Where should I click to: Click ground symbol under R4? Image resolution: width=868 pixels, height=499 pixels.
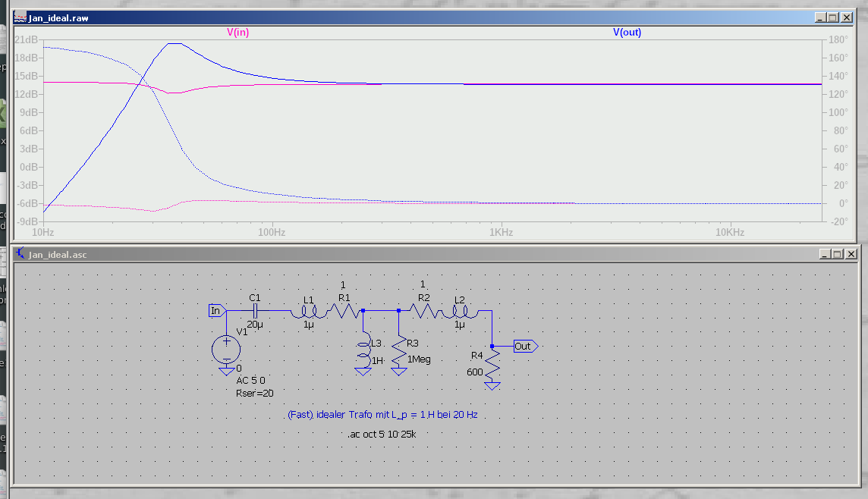click(x=492, y=386)
